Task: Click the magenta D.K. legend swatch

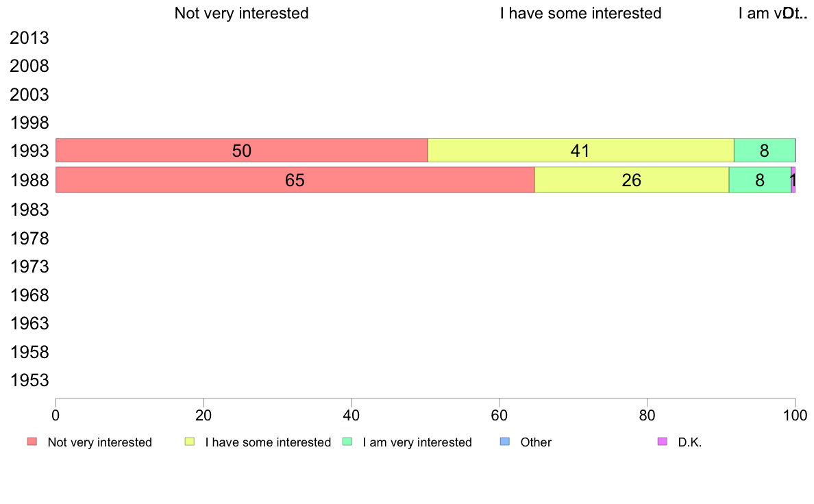Action: (663, 442)
